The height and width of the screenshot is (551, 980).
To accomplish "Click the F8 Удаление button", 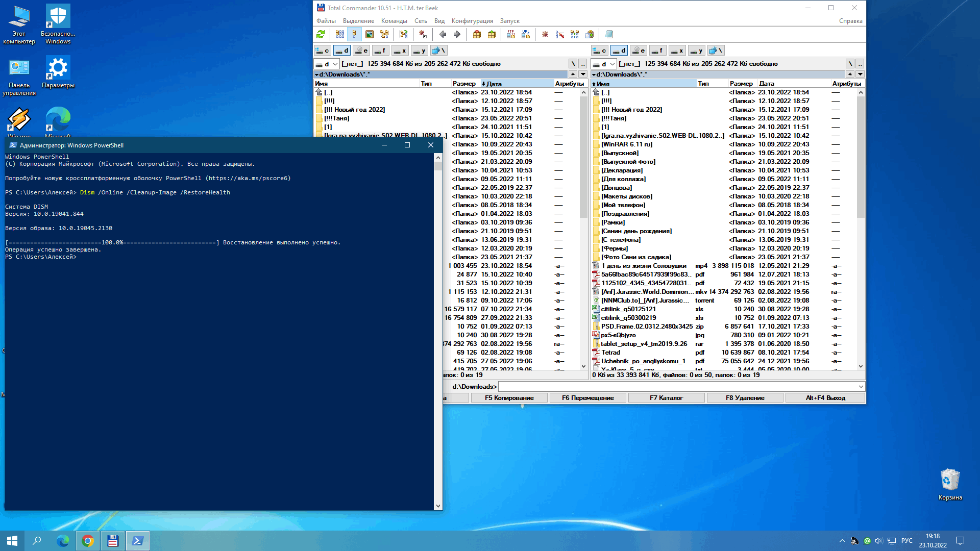I will tap(745, 398).
